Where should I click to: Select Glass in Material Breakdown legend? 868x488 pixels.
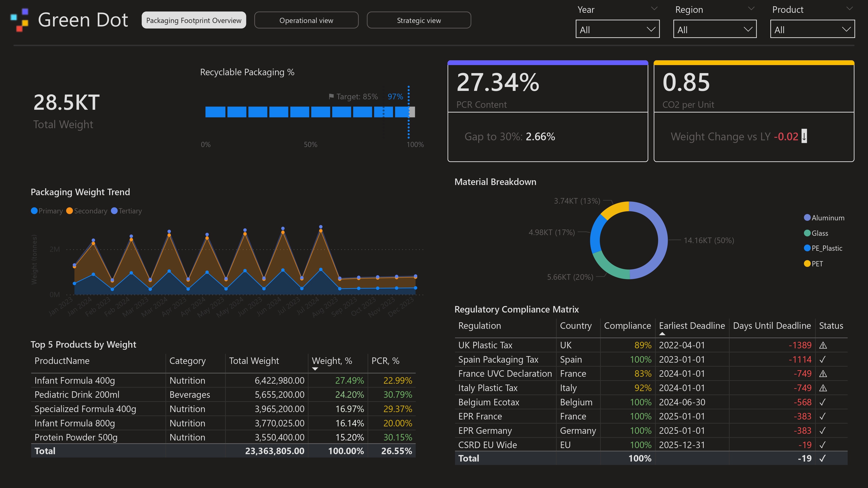point(816,233)
